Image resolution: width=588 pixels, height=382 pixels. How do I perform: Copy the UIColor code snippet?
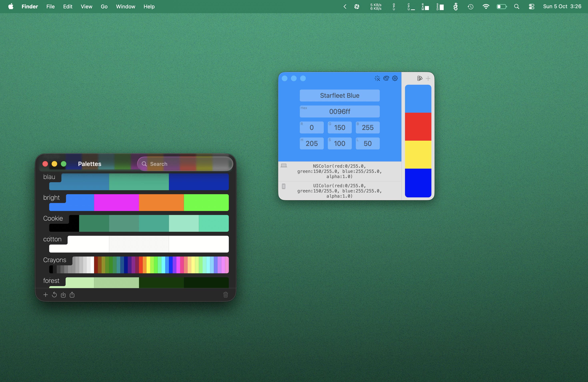(339, 191)
